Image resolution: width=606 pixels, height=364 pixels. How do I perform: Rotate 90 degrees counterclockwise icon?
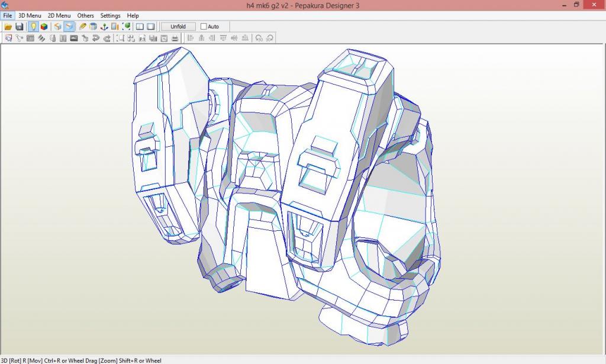[x=259, y=38]
